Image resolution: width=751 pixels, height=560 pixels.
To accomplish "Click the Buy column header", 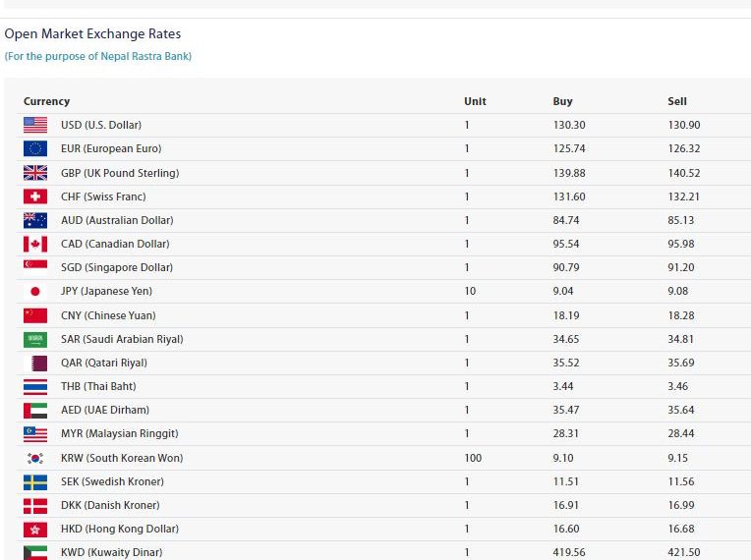I will 562,101.
